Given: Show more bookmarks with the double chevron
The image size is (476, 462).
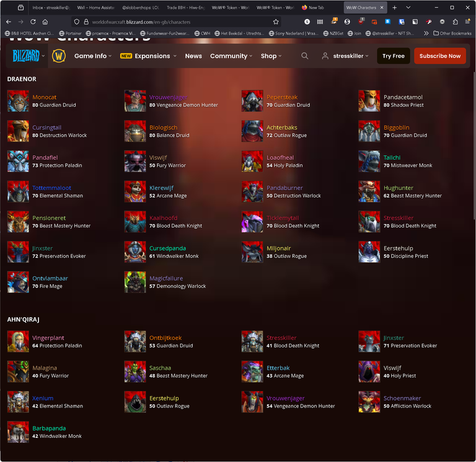Looking at the screenshot, I should click(x=426, y=33).
